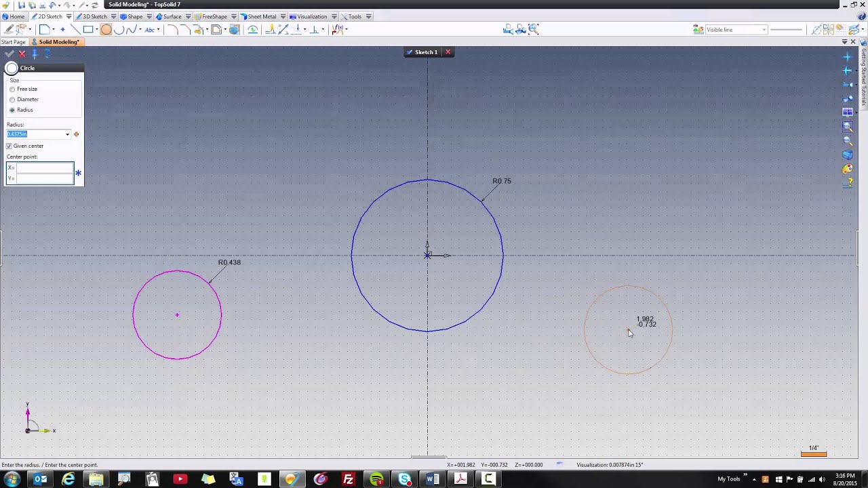Expand the Tools tab dropdown arrow
Screen dimensions: 868x488
coord(368,16)
